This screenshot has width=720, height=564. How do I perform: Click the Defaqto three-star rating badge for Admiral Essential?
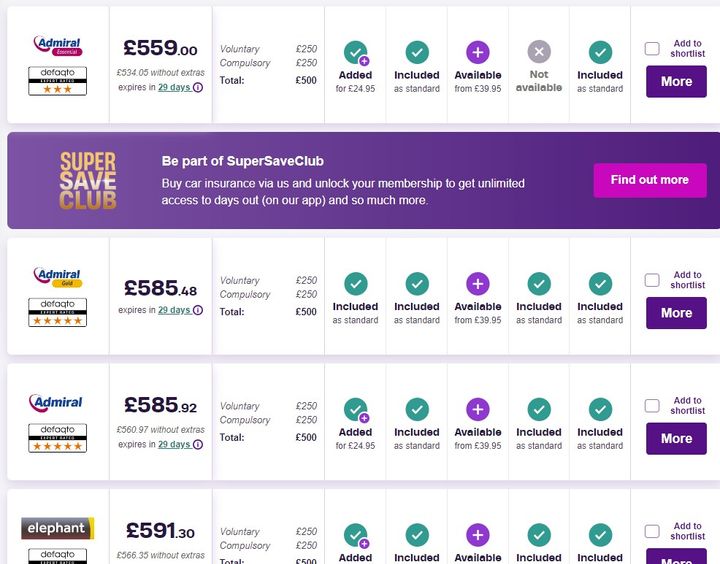point(57,81)
